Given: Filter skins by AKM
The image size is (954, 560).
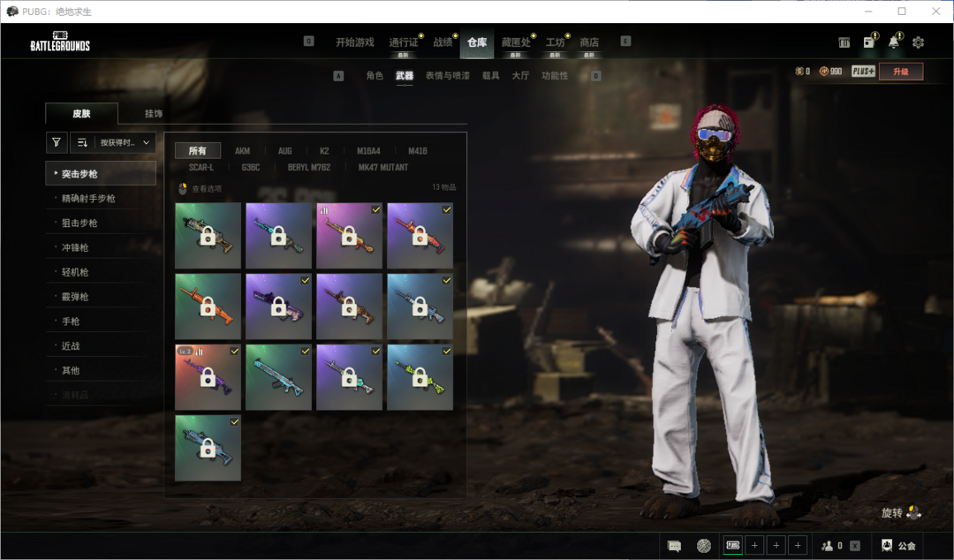Looking at the screenshot, I should 242,151.
